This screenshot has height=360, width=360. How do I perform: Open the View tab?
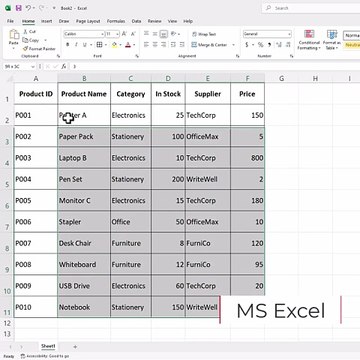point(172,21)
